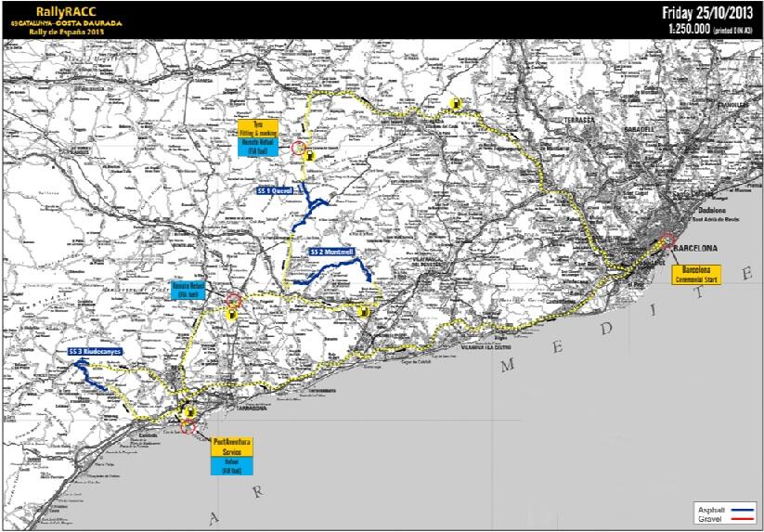The height and width of the screenshot is (532, 764).
Task: Click the yellow Tyre Fitting & marking box
Action: tap(258, 128)
